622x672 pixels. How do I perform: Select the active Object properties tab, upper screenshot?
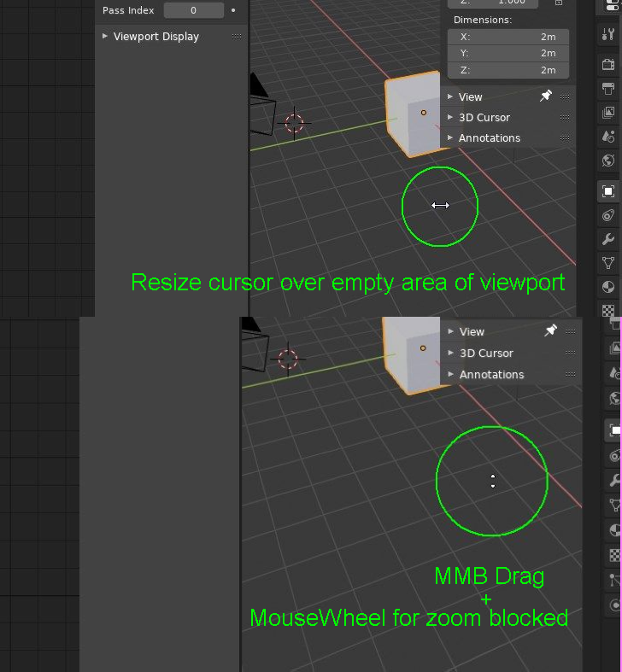tap(607, 191)
